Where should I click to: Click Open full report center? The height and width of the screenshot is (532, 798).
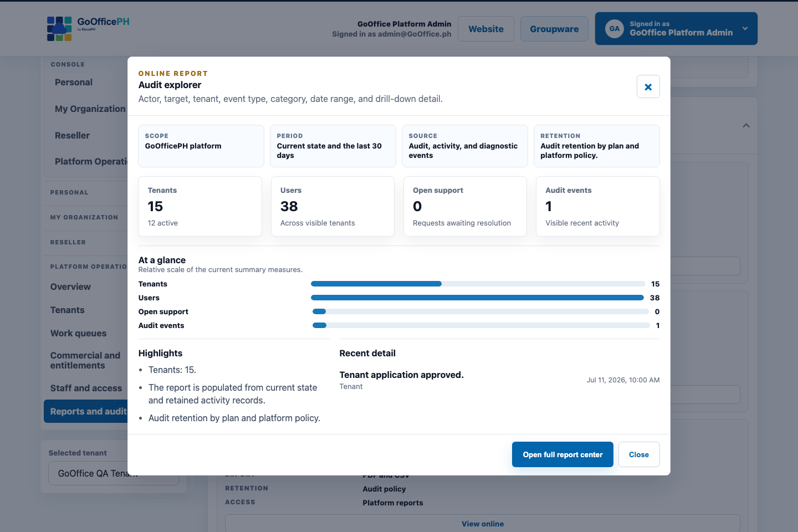(x=562, y=454)
